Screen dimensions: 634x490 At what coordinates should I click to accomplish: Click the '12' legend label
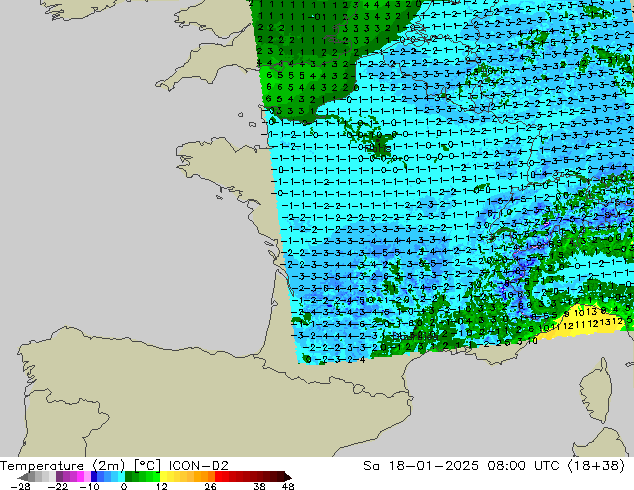click(162, 486)
